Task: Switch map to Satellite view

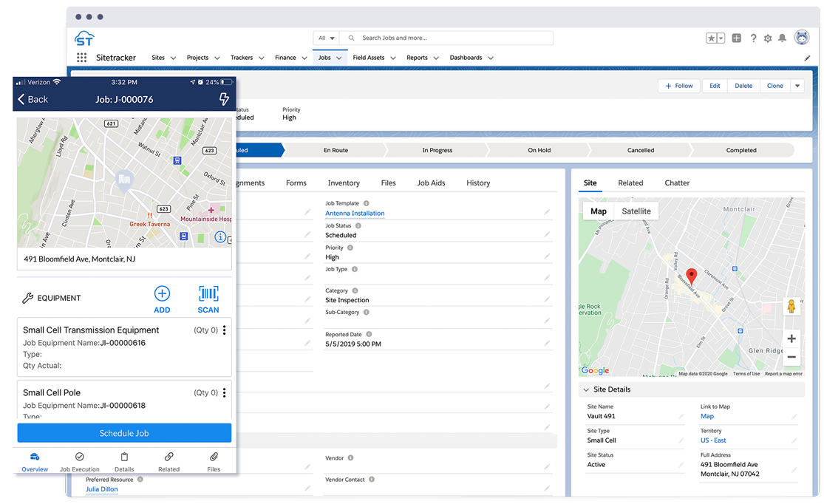Action: tap(636, 211)
